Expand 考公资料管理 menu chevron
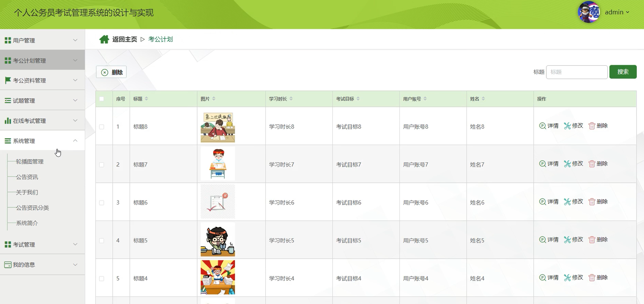Viewport: 644px width, 304px height. 75,80
